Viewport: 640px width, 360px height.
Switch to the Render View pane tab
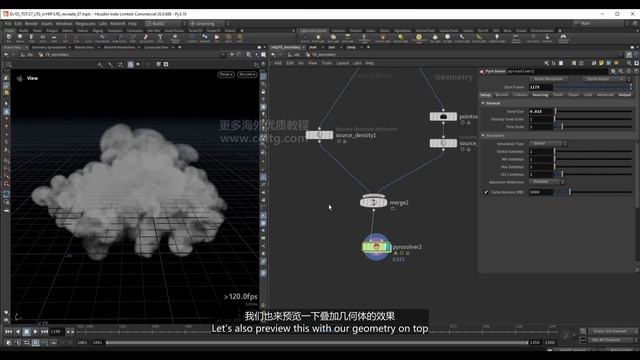pyautogui.click(x=84, y=47)
